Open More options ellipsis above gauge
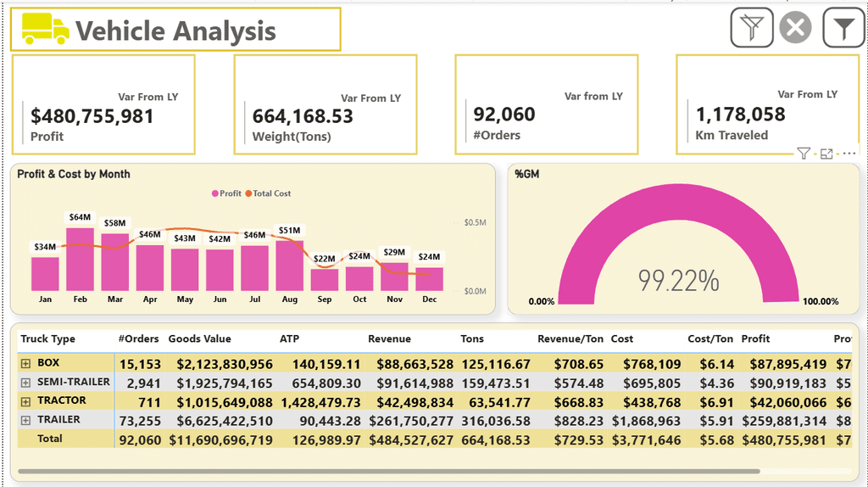The width and height of the screenshot is (868, 487). click(x=849, y=154)
